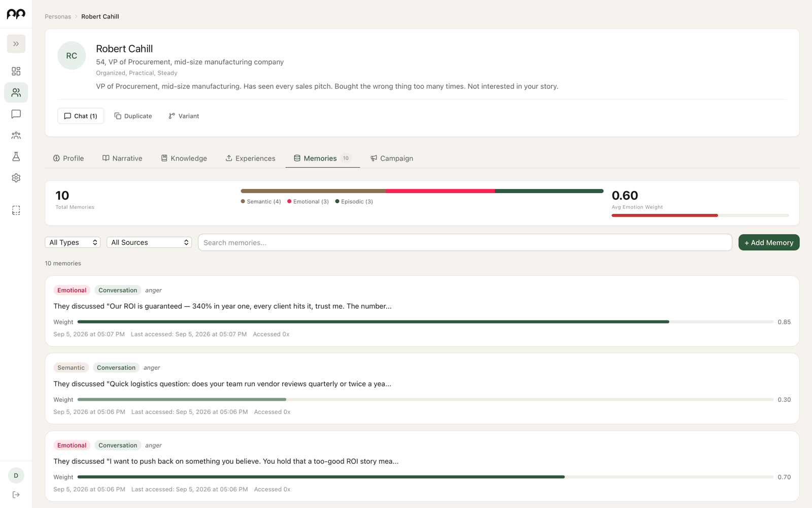Open the All Sources filter dropdown
The image size is (812, 508).
click(x=149, y=242)
